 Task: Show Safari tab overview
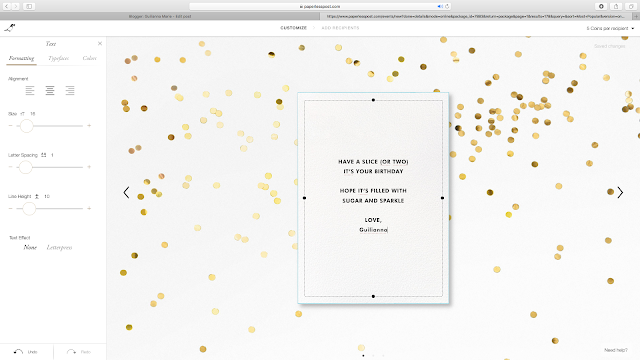click(631, 6)
